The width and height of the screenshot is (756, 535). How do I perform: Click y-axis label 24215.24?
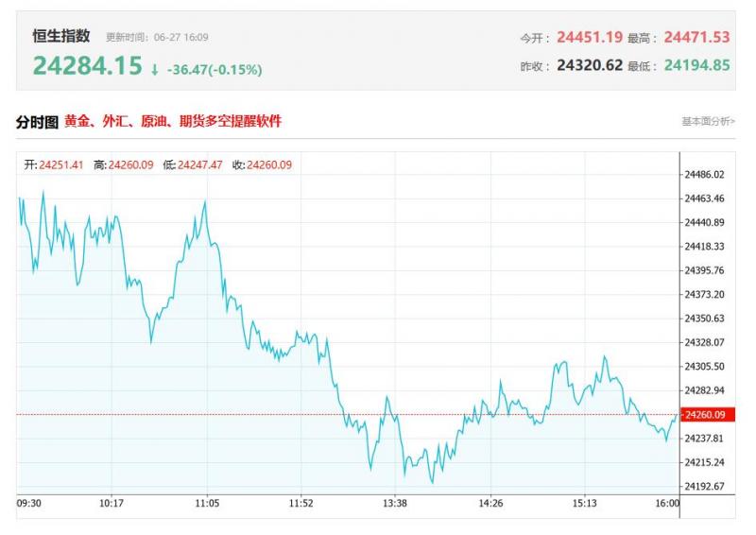pos(704,462)
